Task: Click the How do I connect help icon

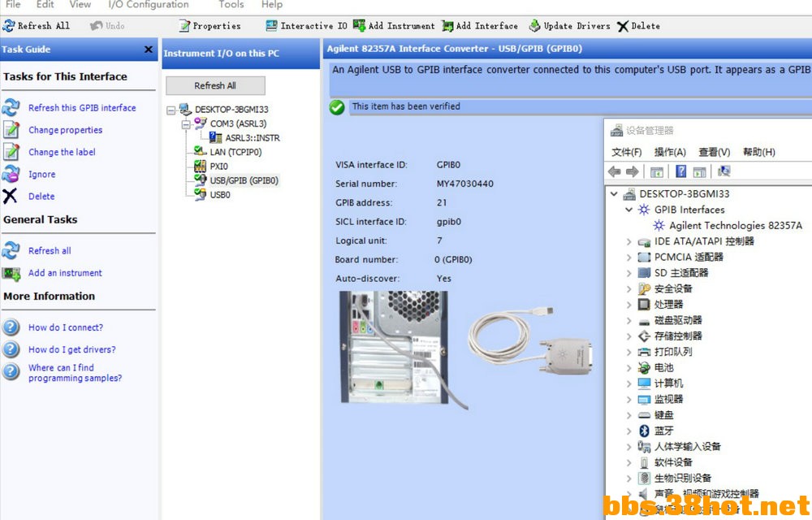Action: point(11,327)
